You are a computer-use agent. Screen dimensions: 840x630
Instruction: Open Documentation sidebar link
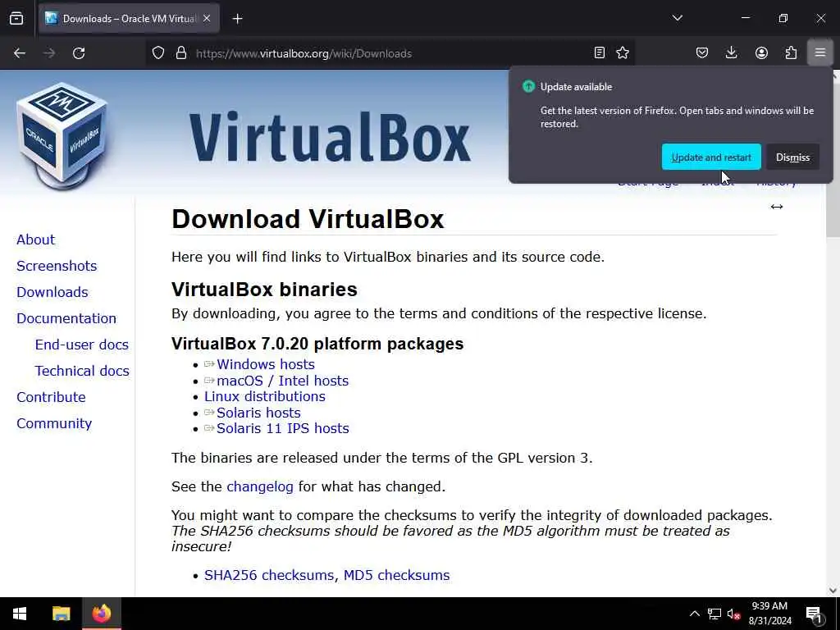tap(66, 318)
